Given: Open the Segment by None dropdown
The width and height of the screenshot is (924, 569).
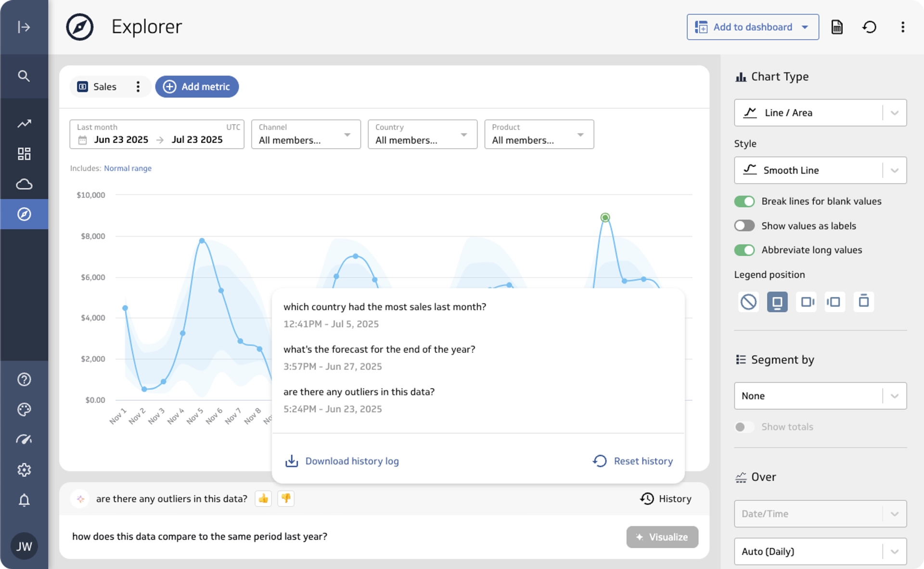Looking at the screenshot, I should [x=820, y=396].
